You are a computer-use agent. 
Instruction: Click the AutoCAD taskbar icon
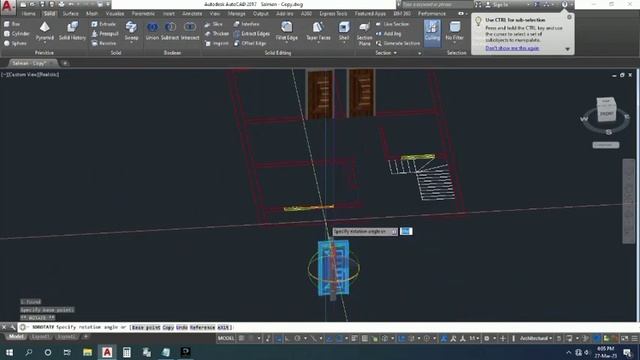coord(107,352)
